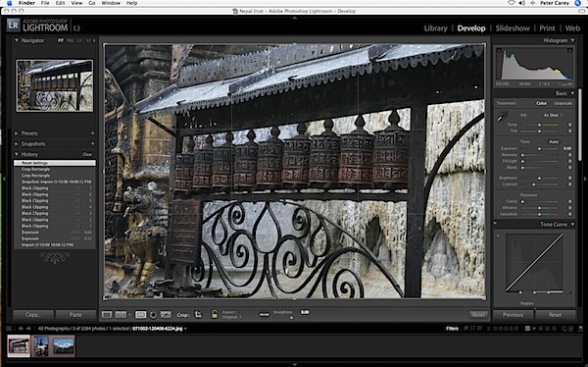Open the crop Aspect Original dropdown
Image resolution: width=588 pixels, height=367 pixels.
click(231, 317)
